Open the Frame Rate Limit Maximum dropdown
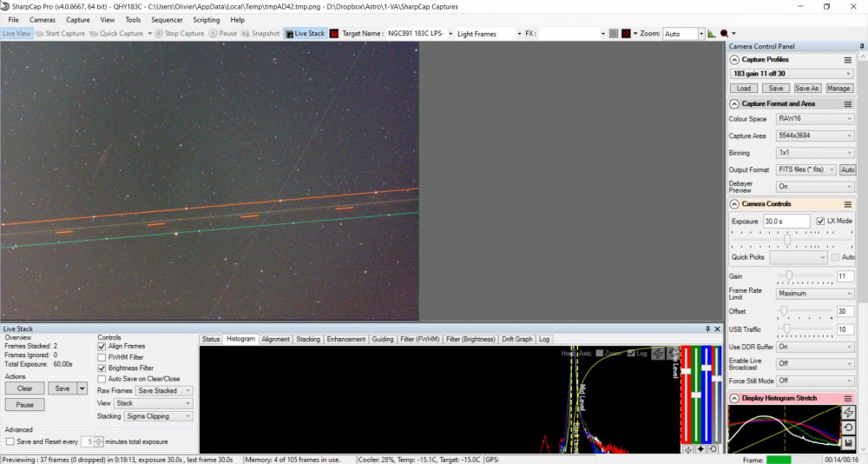The image size is (868, 464). 815,293
